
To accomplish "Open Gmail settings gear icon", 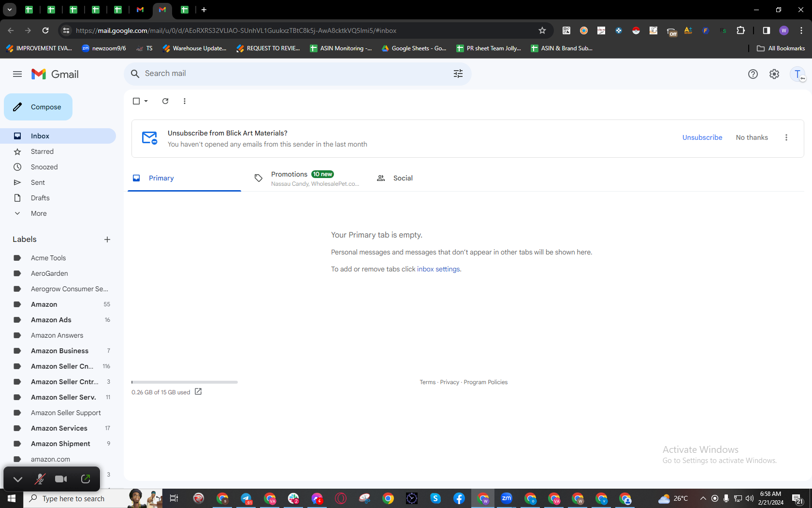I will [x=774, y=74].
